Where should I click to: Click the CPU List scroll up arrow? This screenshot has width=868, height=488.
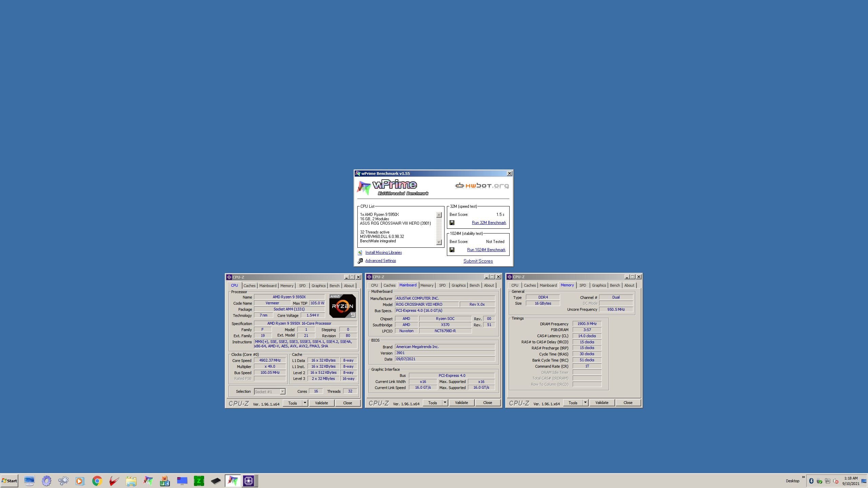pyautogui.click(x=439, y=215)
